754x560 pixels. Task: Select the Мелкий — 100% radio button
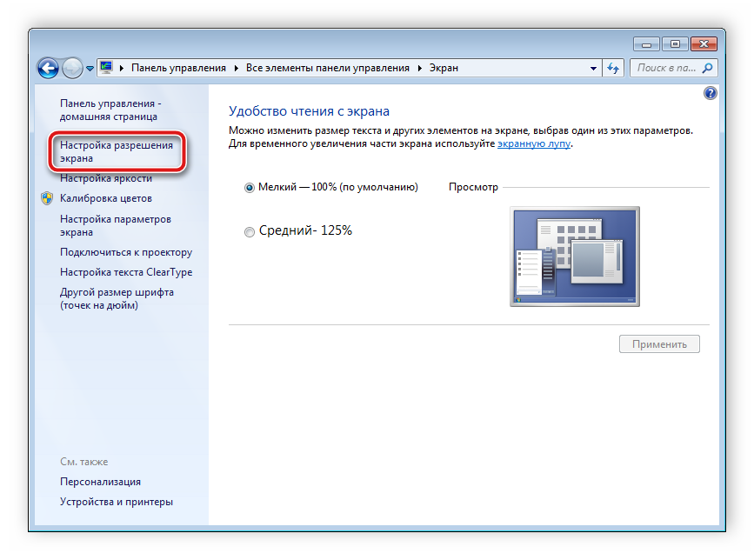point(250,187)
